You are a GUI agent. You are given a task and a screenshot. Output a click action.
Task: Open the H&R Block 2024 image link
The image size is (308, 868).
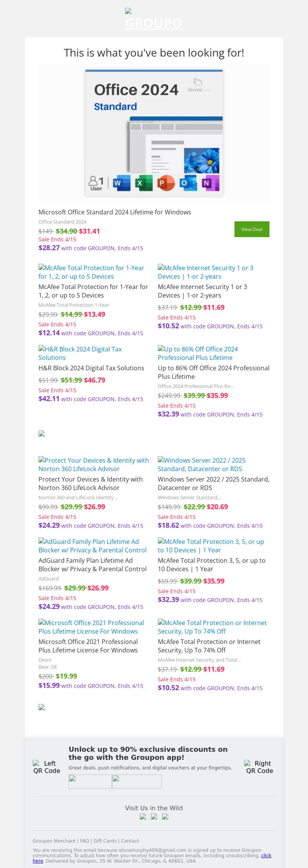tap(80, 353)
